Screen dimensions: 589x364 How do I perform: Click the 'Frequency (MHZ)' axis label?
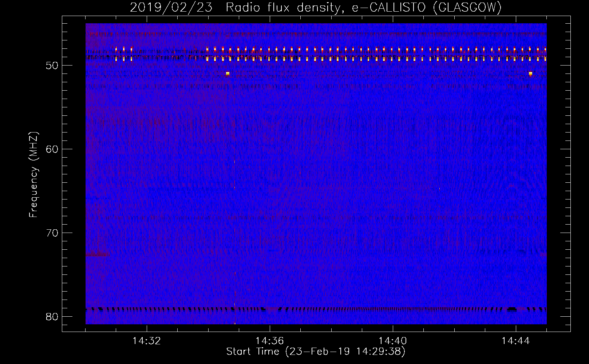pyautogui.click(x=33, y=175)
